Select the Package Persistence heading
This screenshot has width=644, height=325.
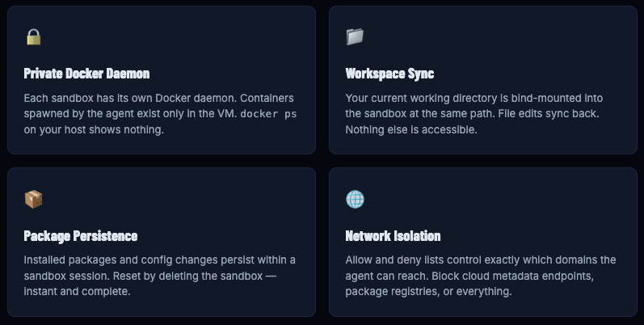[x=81, y=236]
